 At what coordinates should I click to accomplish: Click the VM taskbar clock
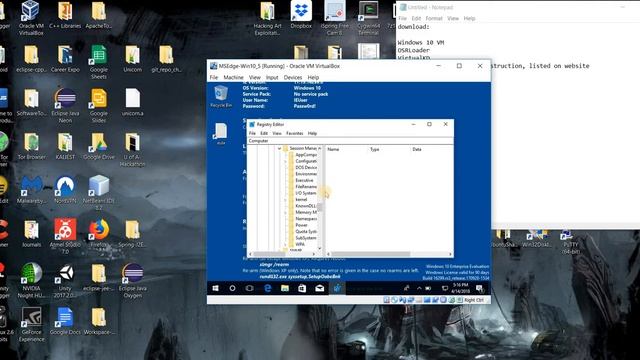[x=460, y=288]
